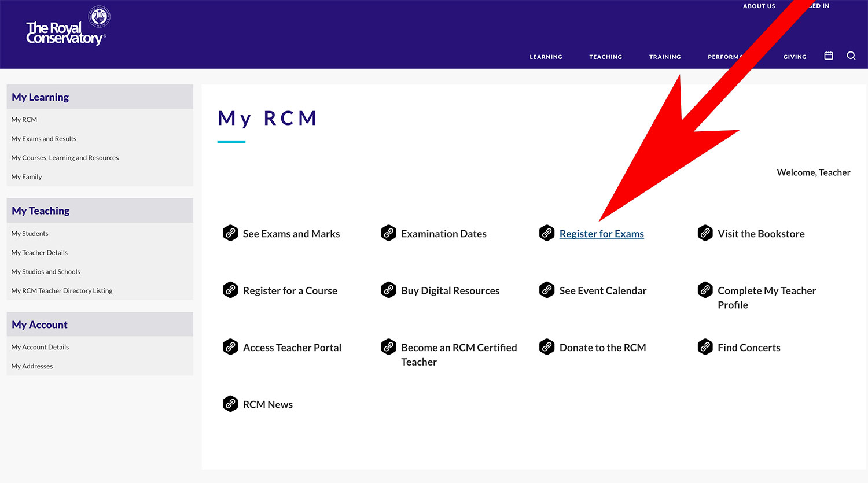The image size is (868, 483).
Task: Click the link icon beside Visit the Bookstore
Action: [705, 233]
